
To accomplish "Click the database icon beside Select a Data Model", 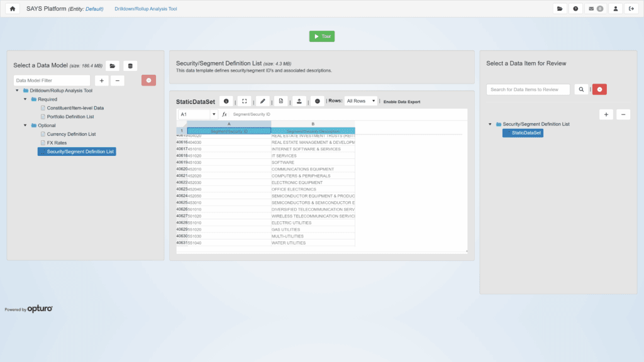I will (x=130, y=65).
